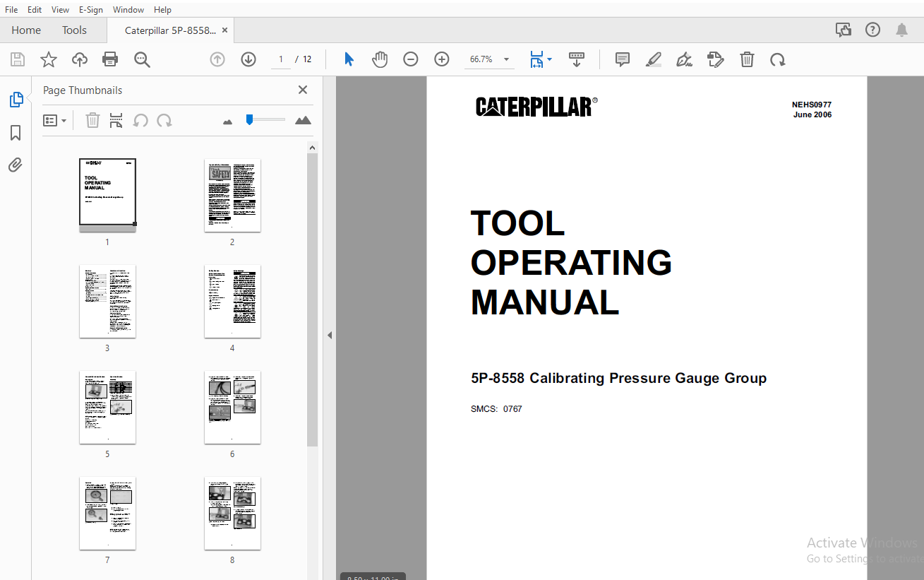Enlarge thumbnails with the large mountain icon
924x580 pixels.
303,120
